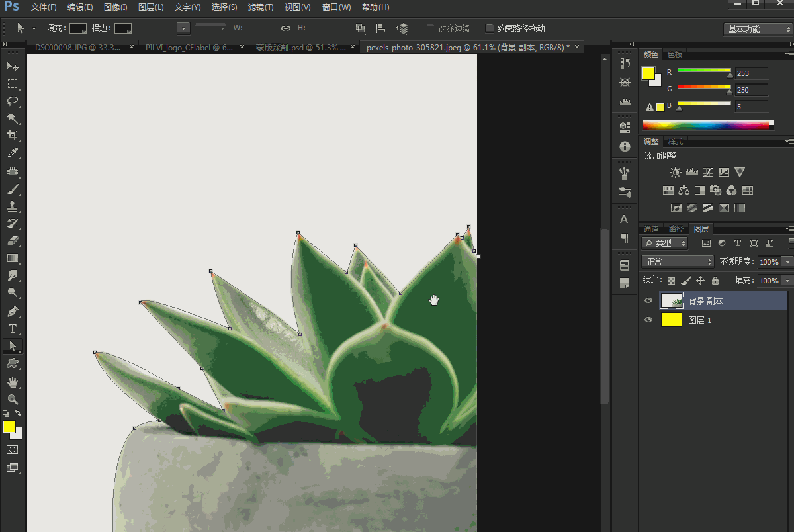The image size is (794, 532).
Task: Select the Magic Wand tool
Action: [13, 118]
